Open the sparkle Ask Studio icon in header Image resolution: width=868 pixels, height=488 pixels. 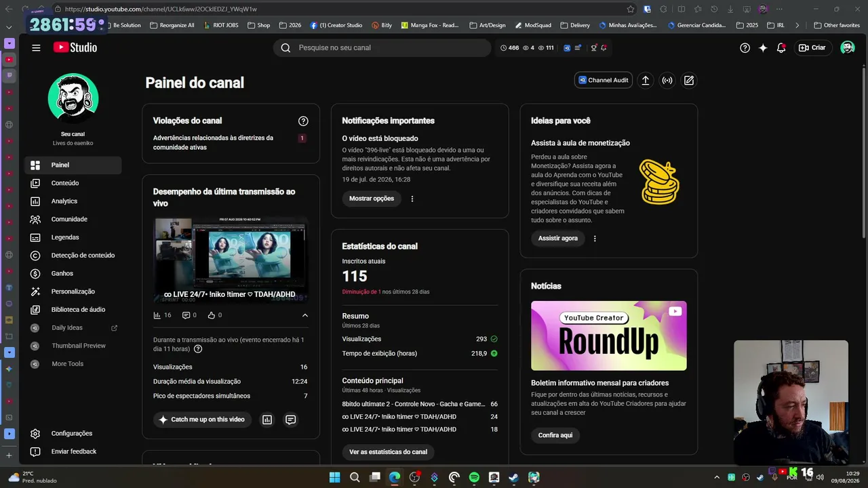click(x=763, y=47)
